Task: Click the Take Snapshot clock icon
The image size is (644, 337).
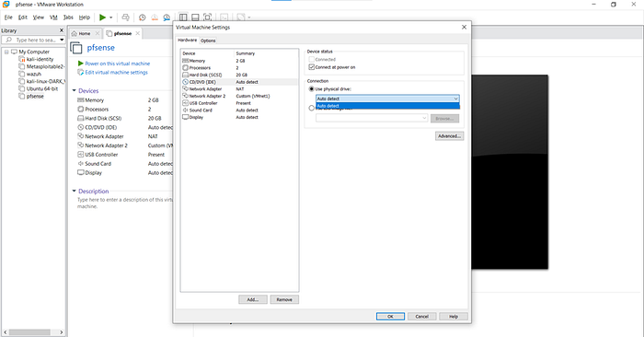Action: (142, 17)
